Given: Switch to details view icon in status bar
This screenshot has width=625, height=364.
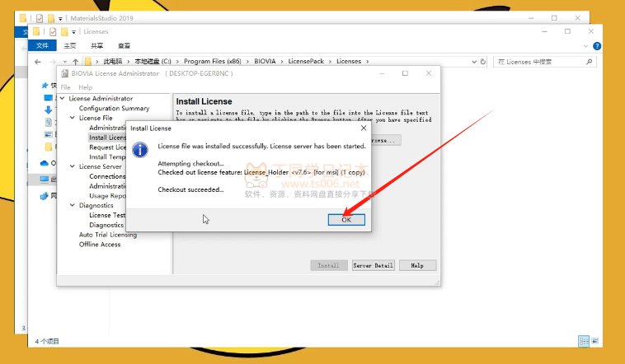Looking at the screenshot, I should (x=584, y=341).
